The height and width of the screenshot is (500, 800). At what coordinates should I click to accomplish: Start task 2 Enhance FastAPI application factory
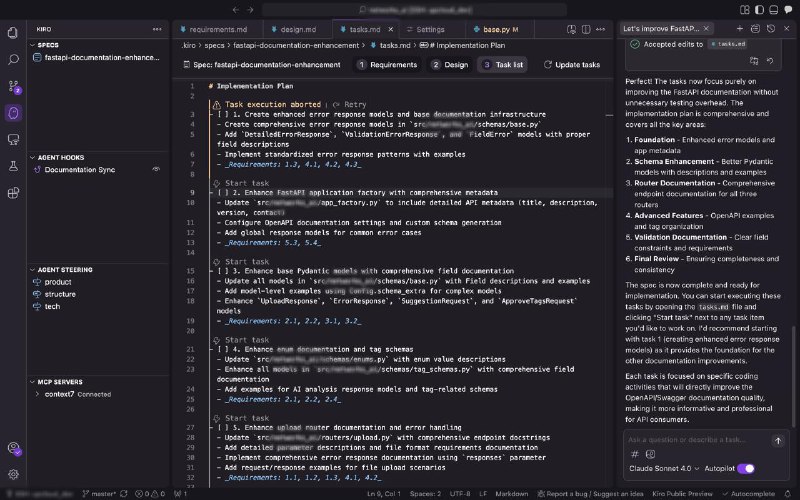pos(241,183)
